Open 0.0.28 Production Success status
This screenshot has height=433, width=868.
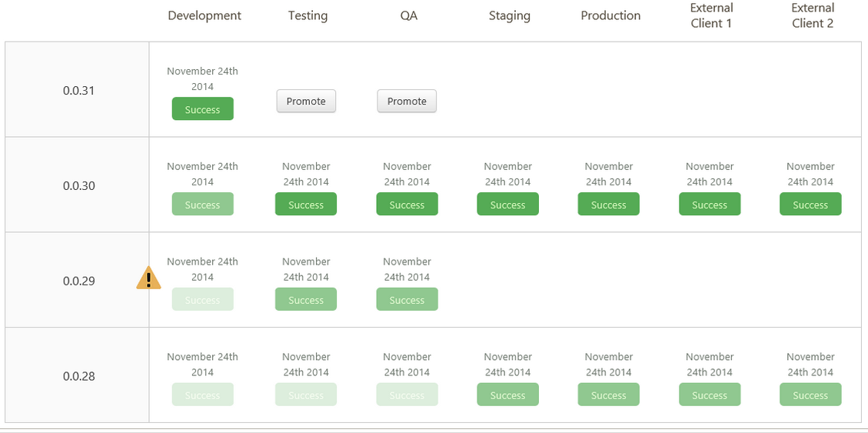(608, 395)
